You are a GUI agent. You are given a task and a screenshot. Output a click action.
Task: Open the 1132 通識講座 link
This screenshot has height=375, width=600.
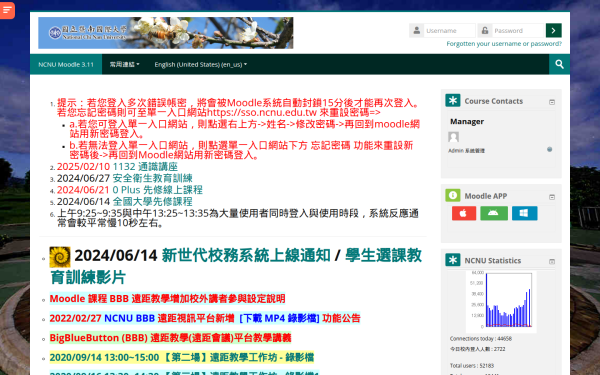pos(145,167)
